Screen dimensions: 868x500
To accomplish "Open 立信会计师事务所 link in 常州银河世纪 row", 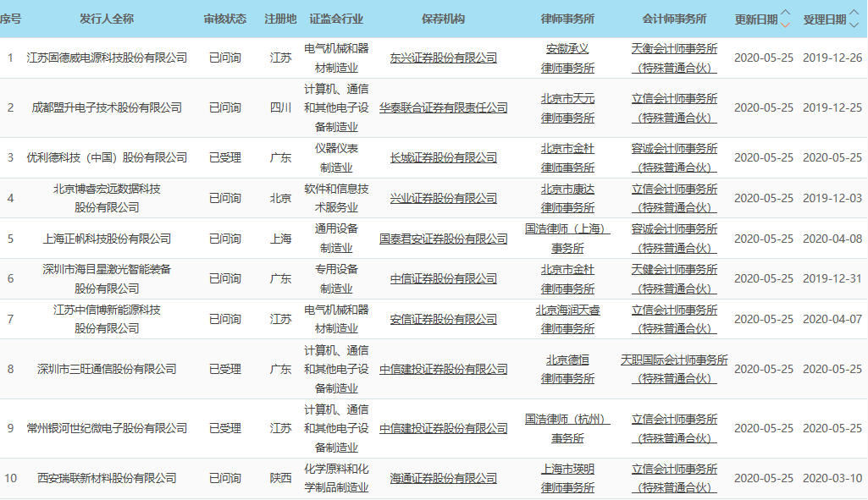I will (674, 428).
